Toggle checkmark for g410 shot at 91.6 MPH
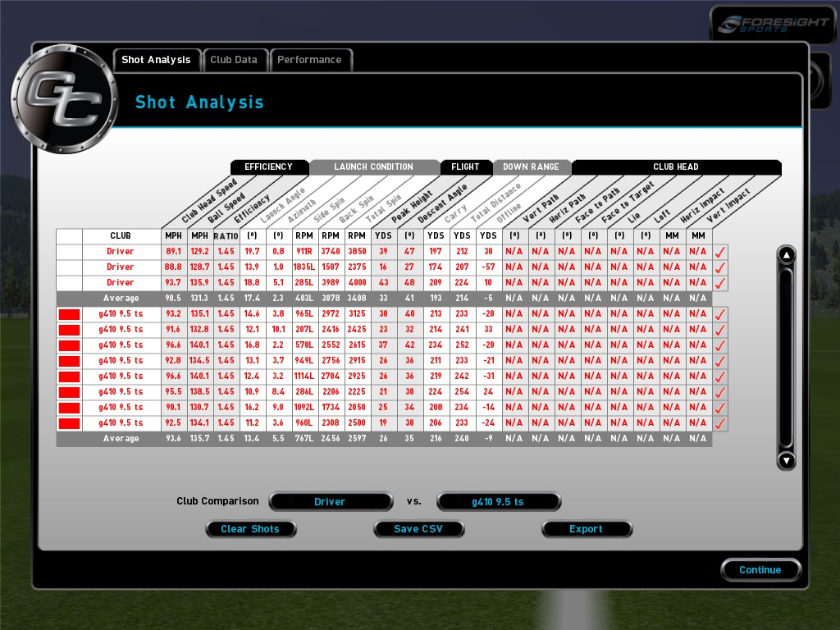The height and width of the screenshot is (630, 840). tap(720, 330)
